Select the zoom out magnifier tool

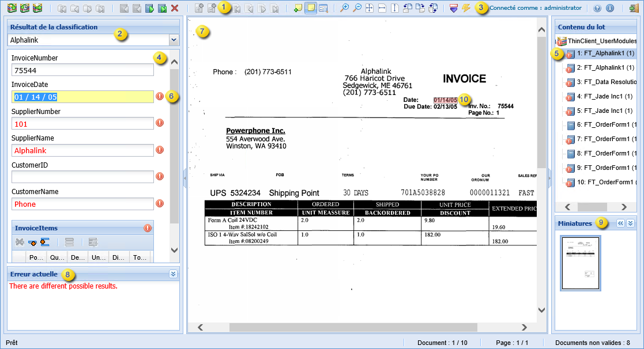pos(357,7)
